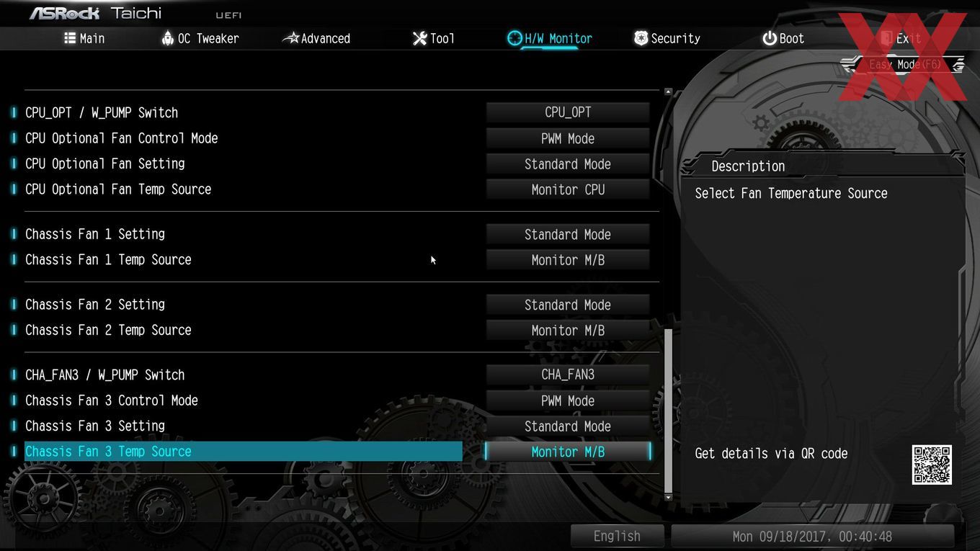Image resolution: width=980 pixels, height=551 pixels.
Task: Open Chassis Fan 2 Setting dropdown
Action: [568, 305]
